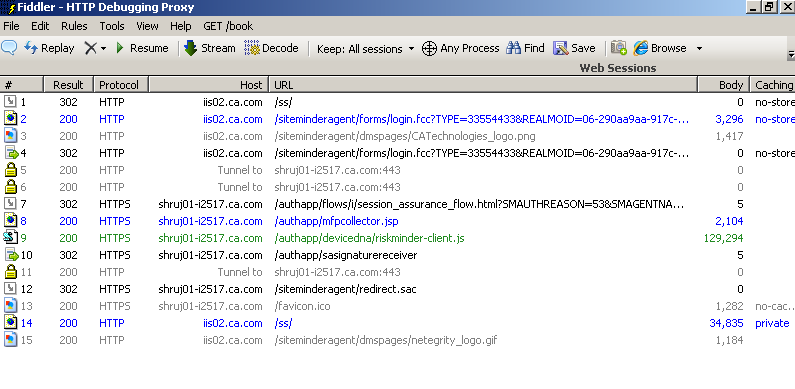Open Keep: All sessions dropdown
Image resolution: width=795 pixels, height=389 pixels.
tap(366, 49)
